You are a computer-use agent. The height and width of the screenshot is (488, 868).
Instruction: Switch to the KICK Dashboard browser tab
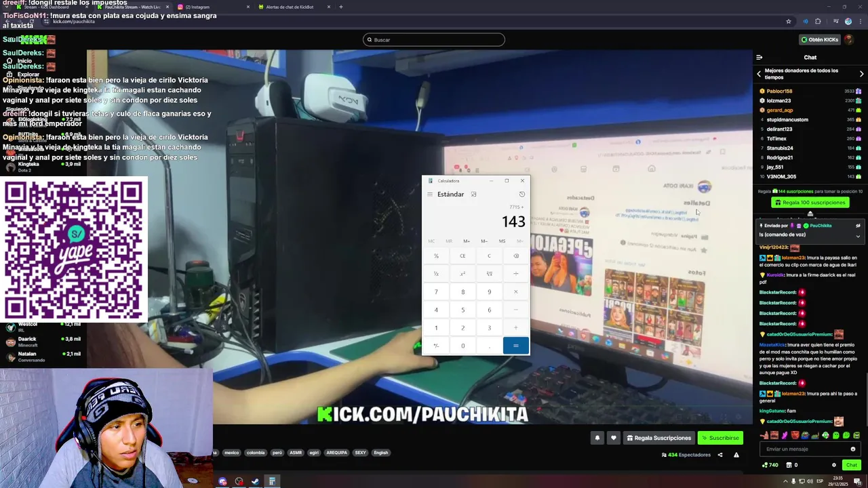pyautogui.click(x=52, y=7)
